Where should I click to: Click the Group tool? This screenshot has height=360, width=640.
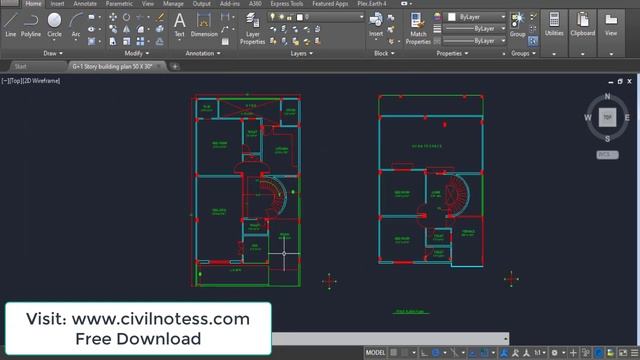[518, 24]
